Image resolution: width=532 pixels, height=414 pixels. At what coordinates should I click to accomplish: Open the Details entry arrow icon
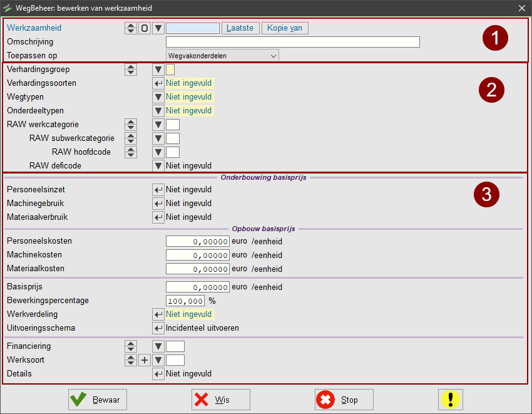pyautogui.click(x=158, y=374)
